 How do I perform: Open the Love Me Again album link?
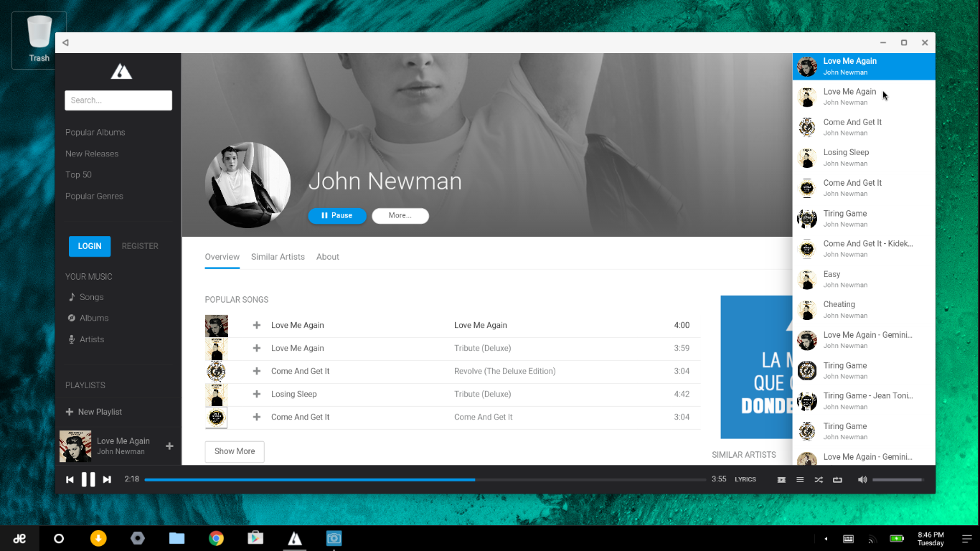click(x=481, y=326)
